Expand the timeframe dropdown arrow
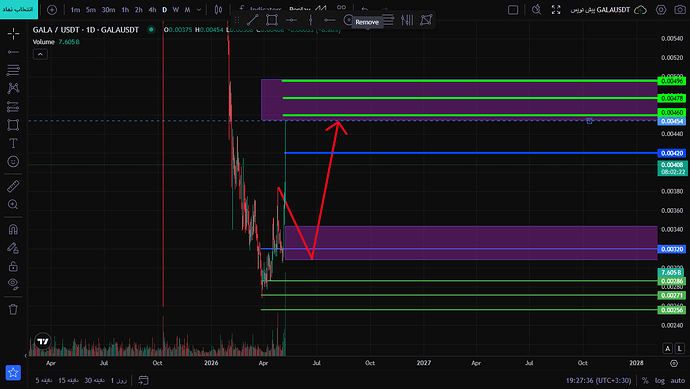The image size is (690, 389). pyautogui.click(x=199, y=10)
